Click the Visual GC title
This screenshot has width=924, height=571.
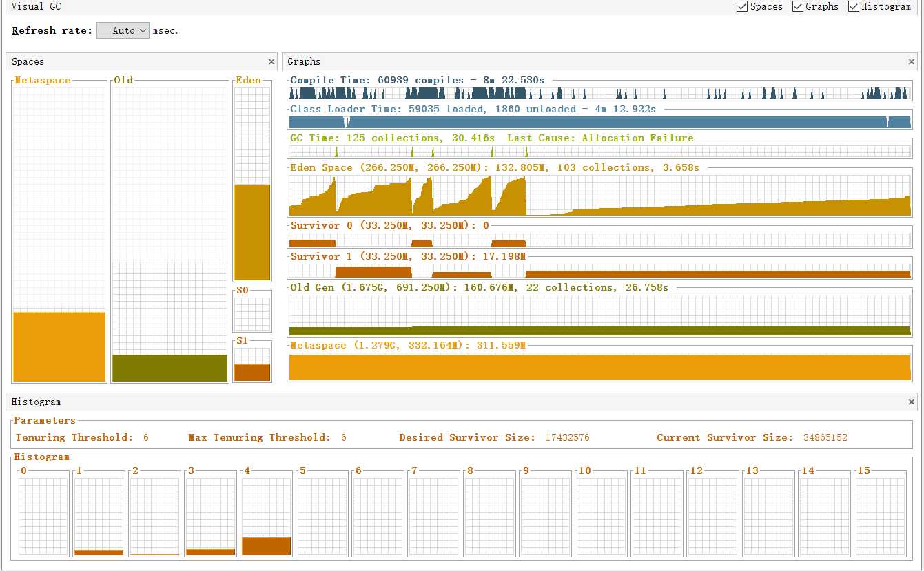(x=36, y=6)
